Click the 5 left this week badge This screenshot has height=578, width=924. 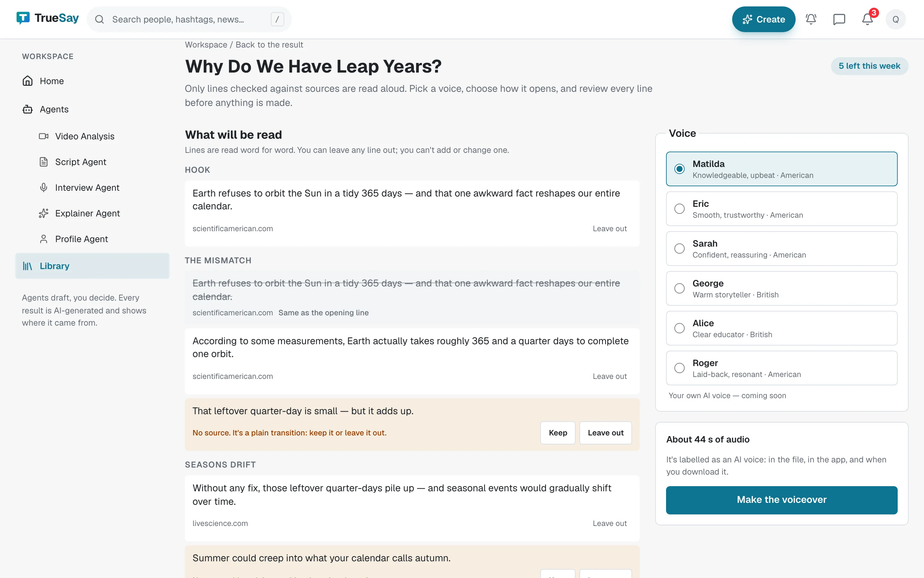pos(869,66)
